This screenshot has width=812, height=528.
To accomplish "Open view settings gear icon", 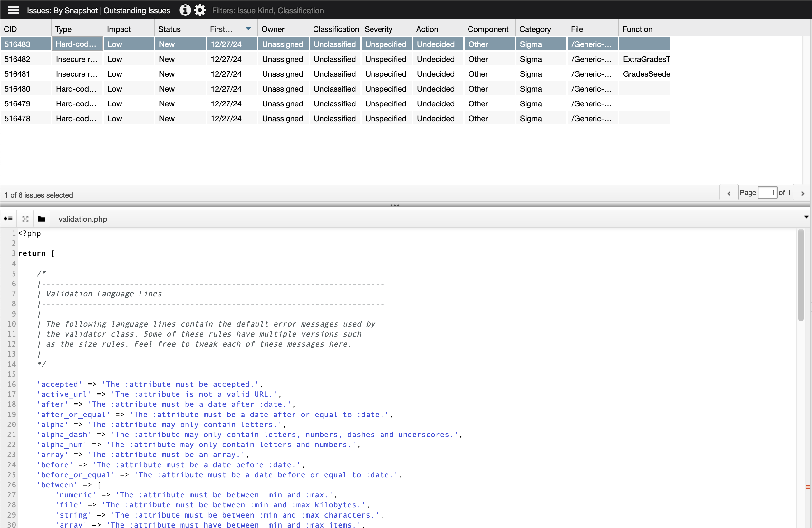I will [x=200, y=10].
